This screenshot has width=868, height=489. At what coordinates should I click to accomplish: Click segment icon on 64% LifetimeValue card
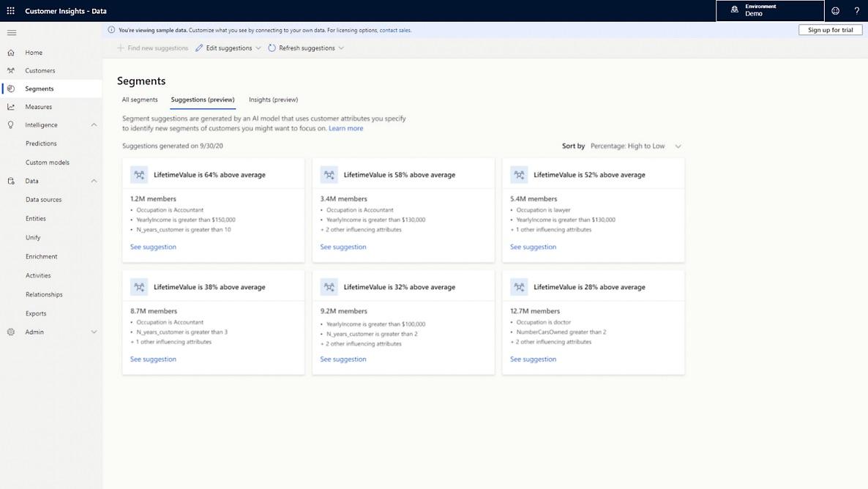(x=139, y=175)
